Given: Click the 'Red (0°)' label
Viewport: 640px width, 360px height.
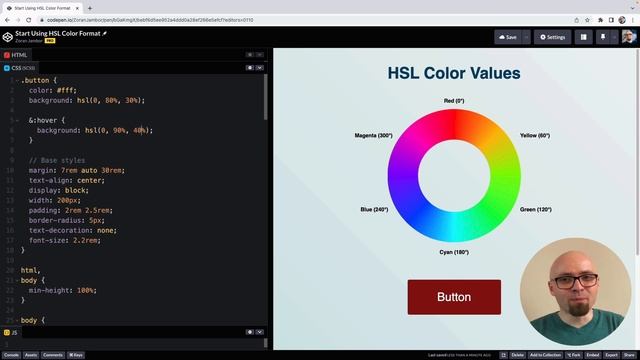Looking at the screenshot, I should [x=454, y=101].
